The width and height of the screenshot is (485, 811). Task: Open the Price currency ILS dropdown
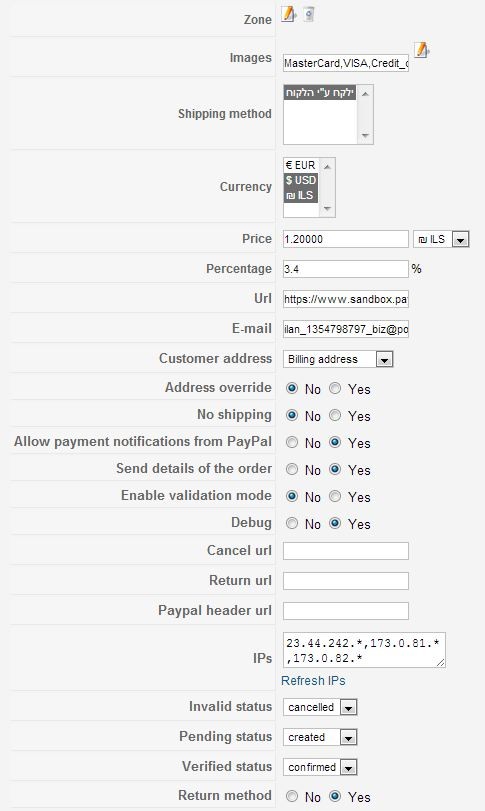tap(441, 239)
